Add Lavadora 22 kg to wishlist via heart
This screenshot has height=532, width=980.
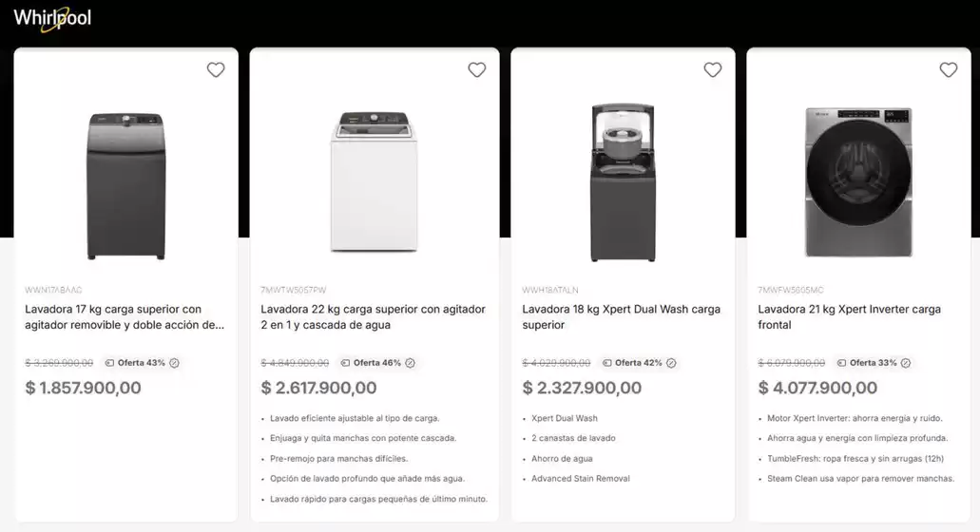tap(477, 69)
